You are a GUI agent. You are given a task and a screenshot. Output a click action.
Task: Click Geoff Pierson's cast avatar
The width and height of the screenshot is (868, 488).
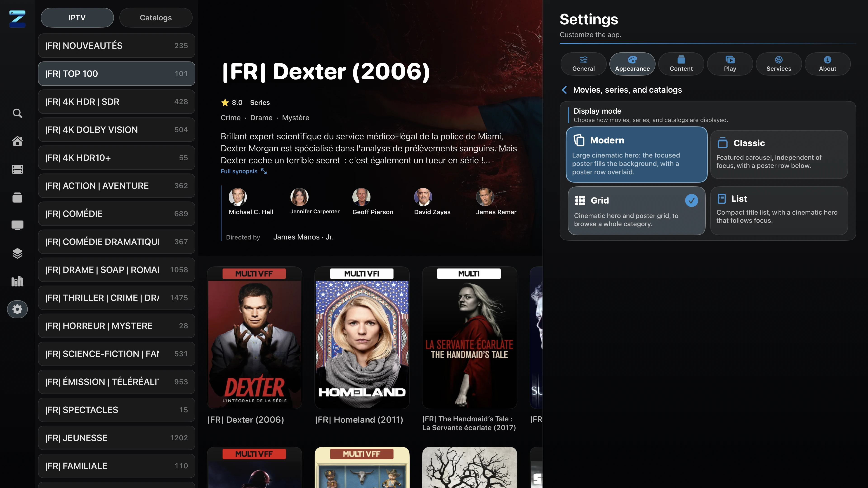pyautogui.click(x=361, y=197)
